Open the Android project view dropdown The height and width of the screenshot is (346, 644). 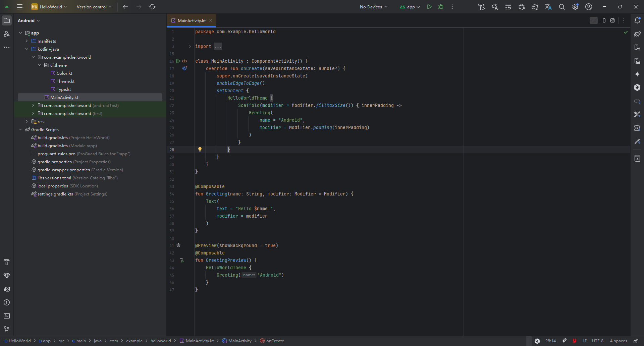29,20
